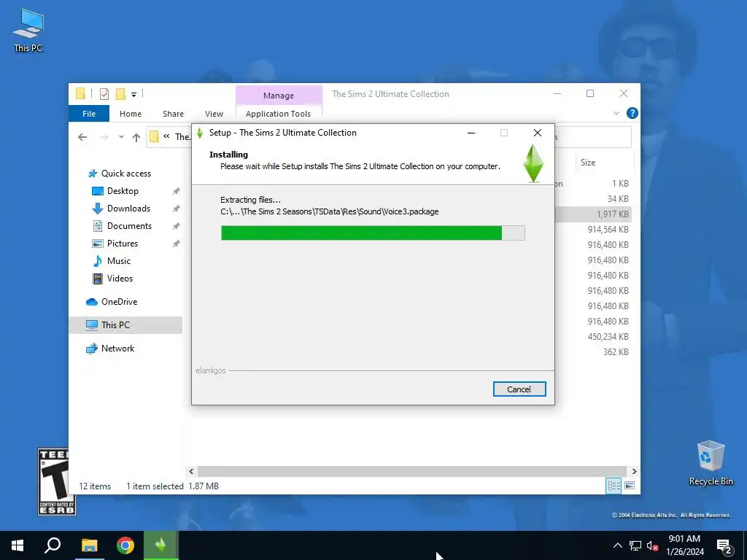
Task: Open recent locations dropdown arrow
Action: [x=122, y=137]
